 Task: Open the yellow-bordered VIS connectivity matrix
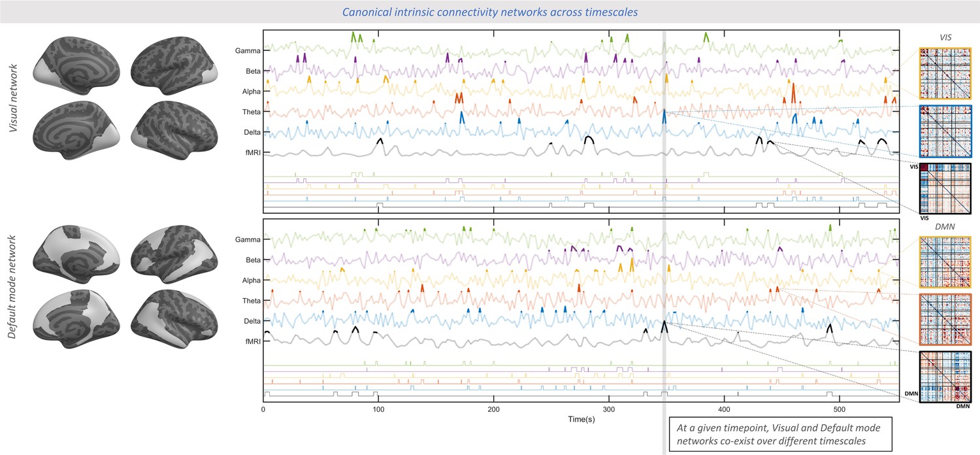(x=945, y=73)
